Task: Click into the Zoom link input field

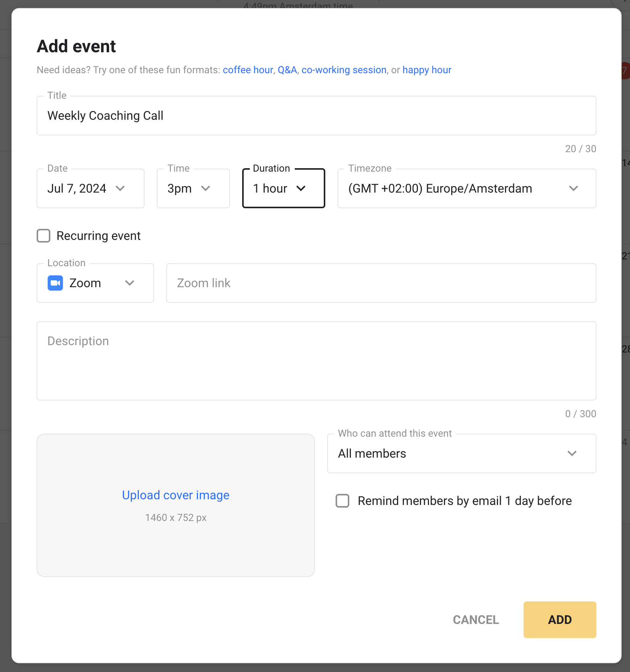Action: [381, 283]
